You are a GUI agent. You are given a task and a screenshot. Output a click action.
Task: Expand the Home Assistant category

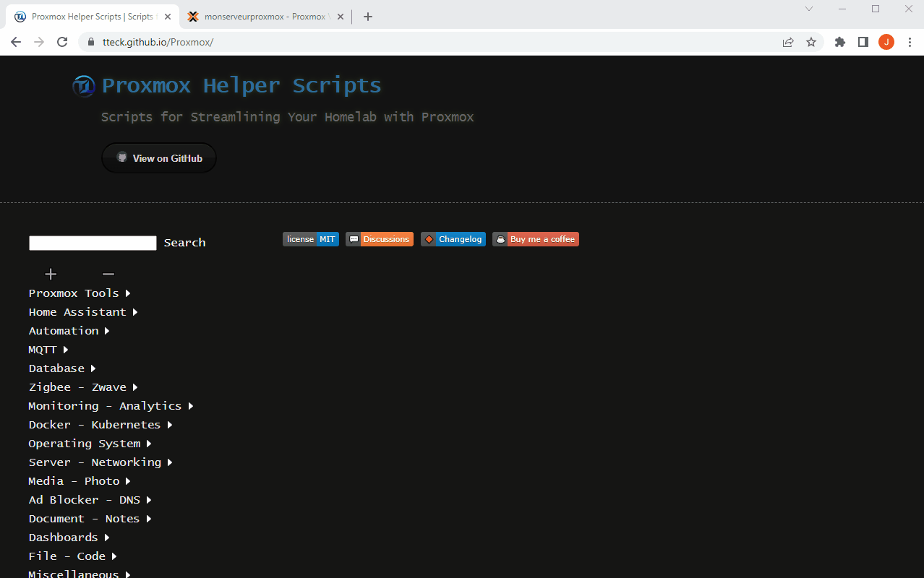(83, 312)
